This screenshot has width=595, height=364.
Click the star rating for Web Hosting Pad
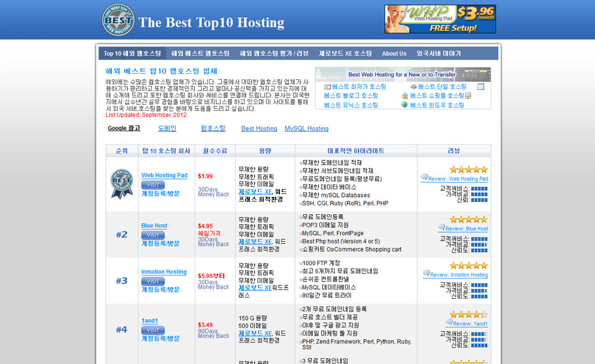tap(468, 169)
